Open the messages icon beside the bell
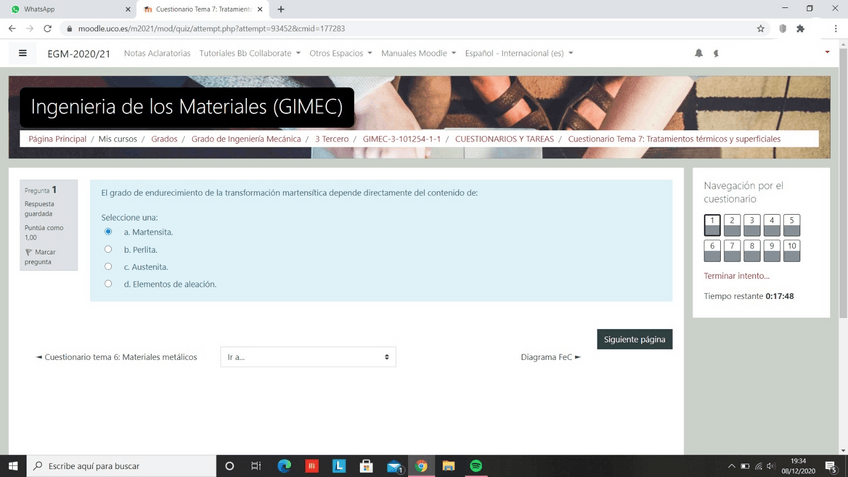The height and width of the screenshot is (477, 848). pos(716,53)
